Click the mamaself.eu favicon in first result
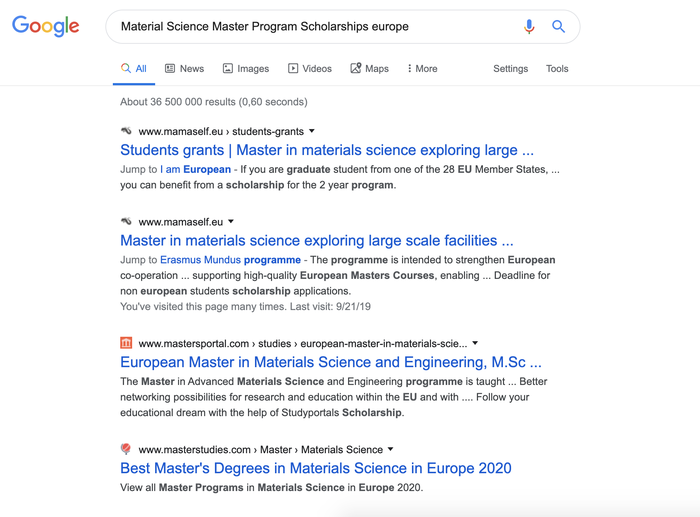The height and width of the screenshot is (517, 700). click(x=126, y=131)
